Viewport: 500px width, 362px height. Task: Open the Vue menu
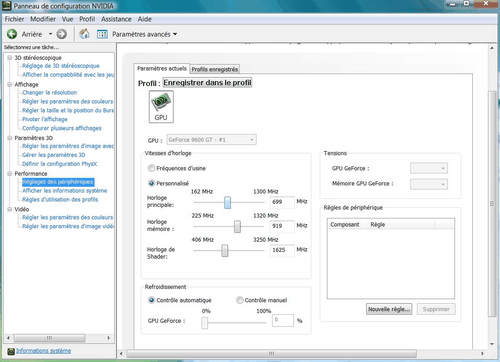[67, 19]
